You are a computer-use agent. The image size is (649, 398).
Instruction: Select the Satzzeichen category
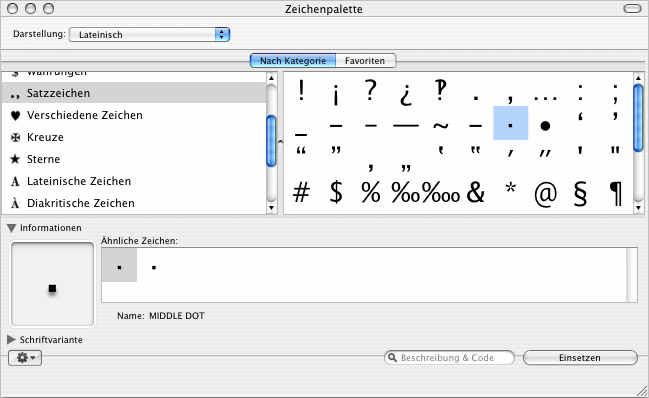click(134, 93)
